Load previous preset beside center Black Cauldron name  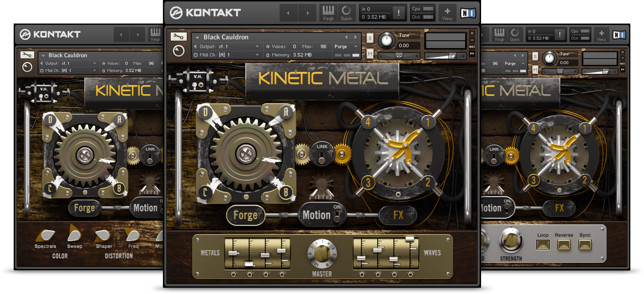pyautogui.click(x=346, y=37)
